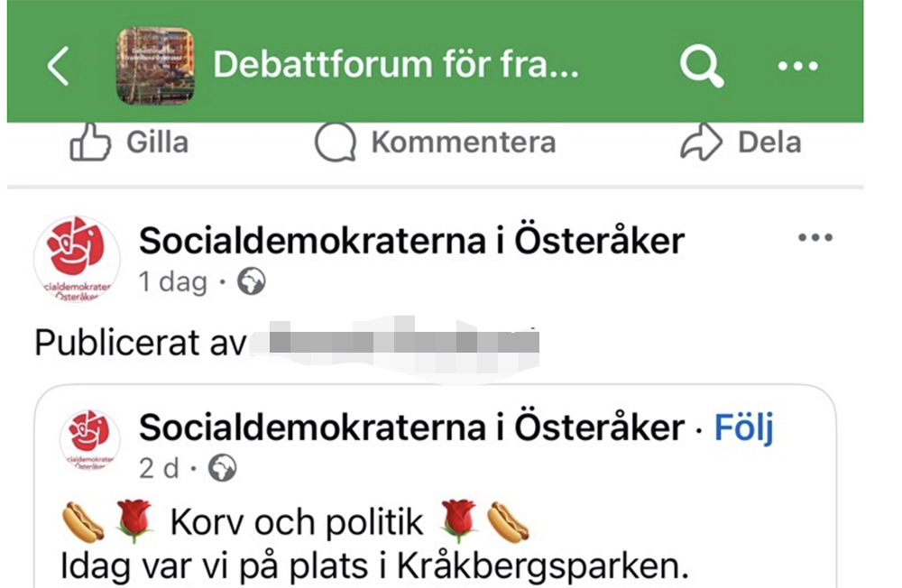Image resolution: width=902 pixels, height=588 pixels.
Task: Like the post with the thumbs-up icon
Action: click(90, 143)
